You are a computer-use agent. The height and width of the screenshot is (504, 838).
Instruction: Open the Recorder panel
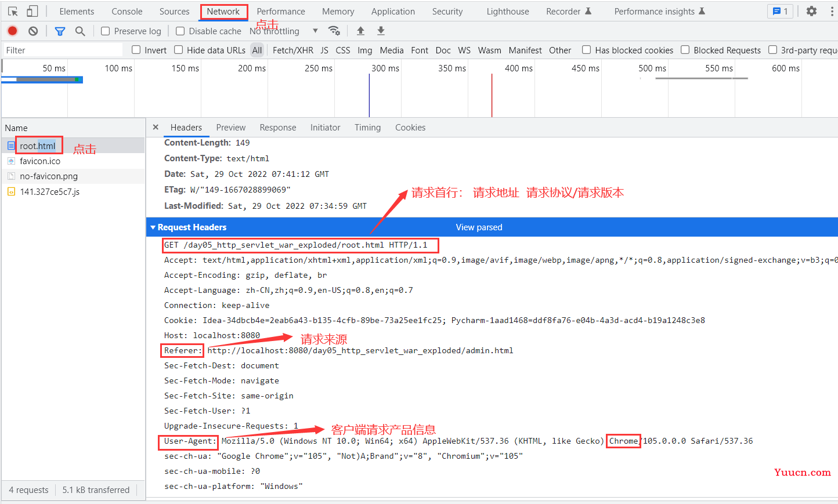pyautogui.click(x=569, y=11)
